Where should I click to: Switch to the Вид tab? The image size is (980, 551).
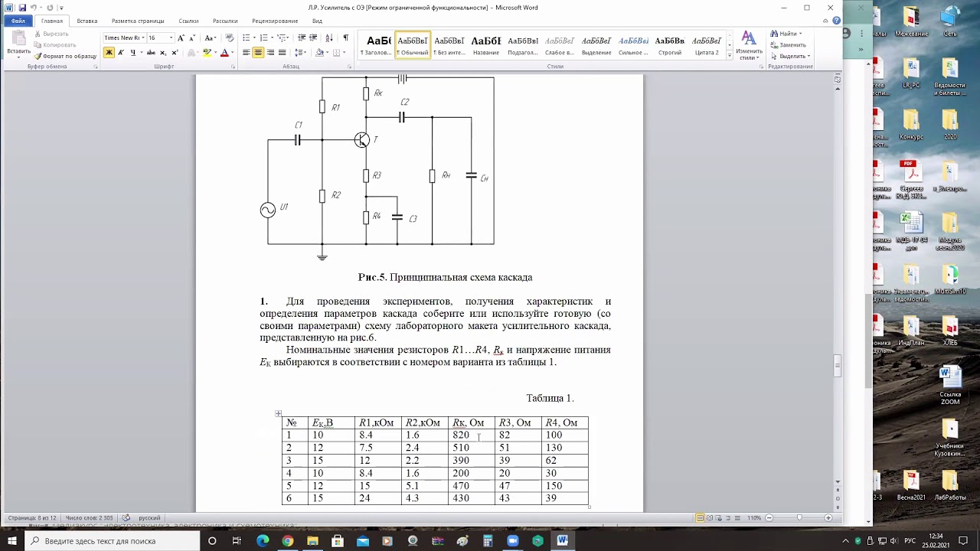coord(317,21)
